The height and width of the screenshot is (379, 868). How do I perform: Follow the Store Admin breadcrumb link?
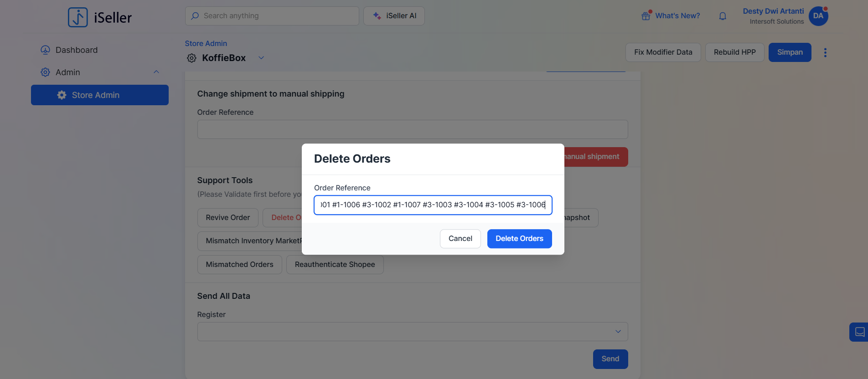click(x=206, y=43)
